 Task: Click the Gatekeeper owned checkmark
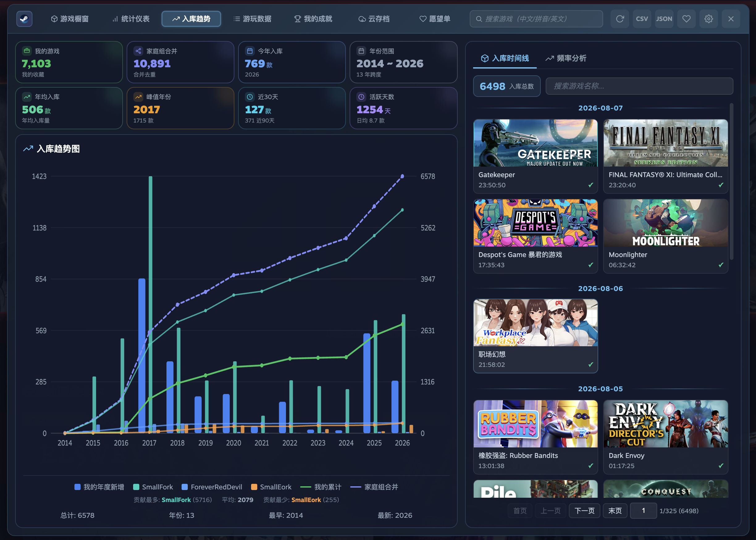tap(590, 185)
